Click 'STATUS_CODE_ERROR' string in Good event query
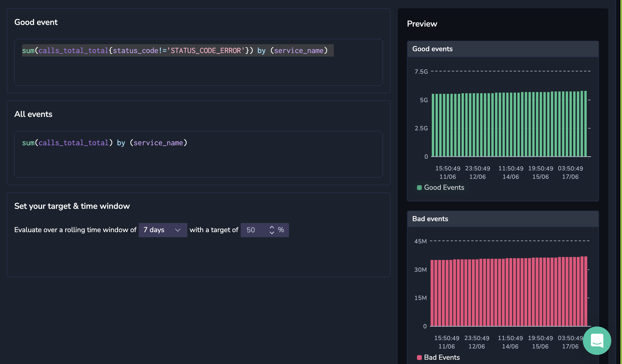 click(206, 51)
